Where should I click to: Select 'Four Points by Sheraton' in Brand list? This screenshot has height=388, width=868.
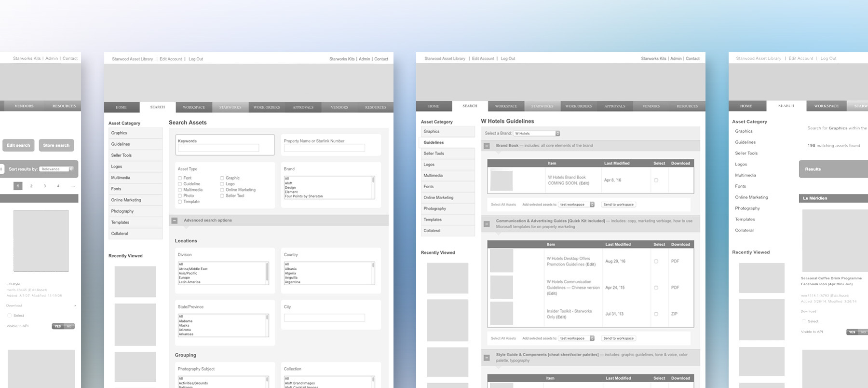(x=304, y=196)
